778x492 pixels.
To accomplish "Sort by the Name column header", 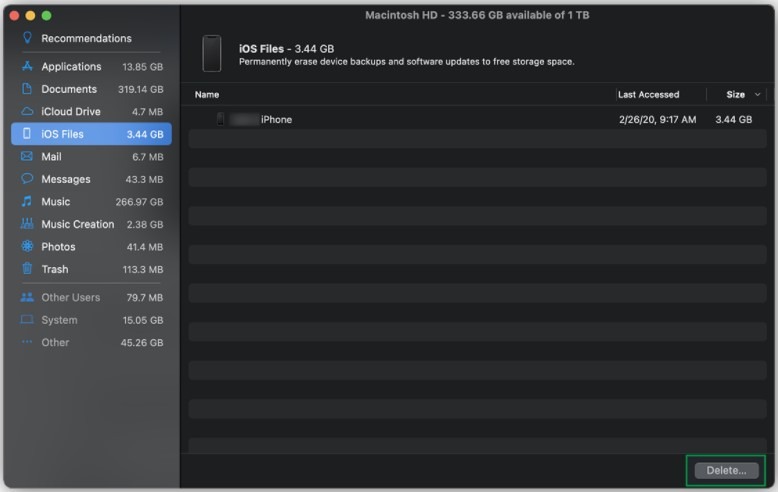I will coord(206,94).
